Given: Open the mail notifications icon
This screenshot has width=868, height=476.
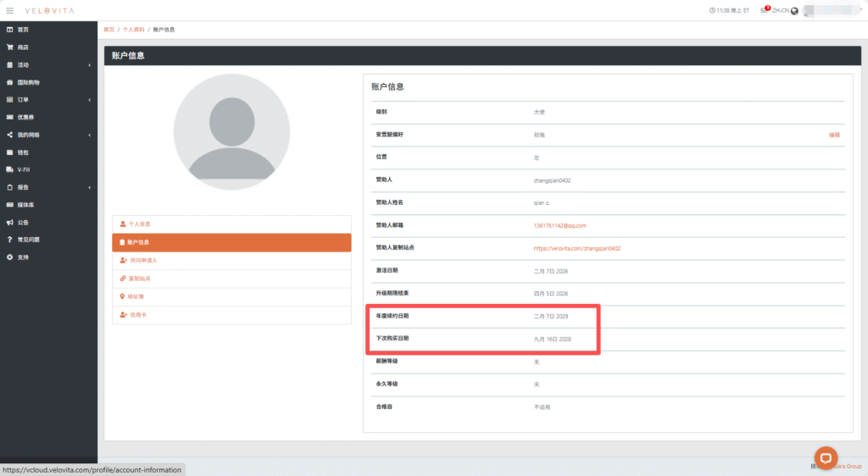Looking at the screenshot, I should pos(764,10).
